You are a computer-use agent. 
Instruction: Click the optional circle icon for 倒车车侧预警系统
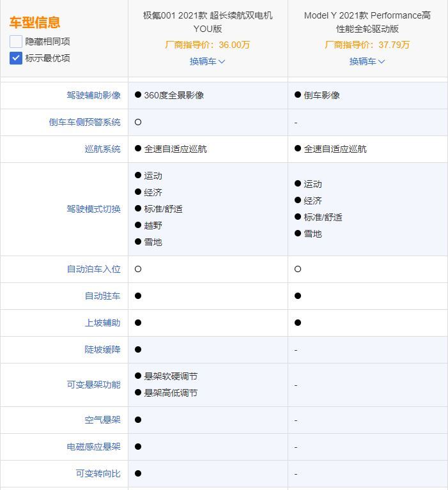click(138, 122)
